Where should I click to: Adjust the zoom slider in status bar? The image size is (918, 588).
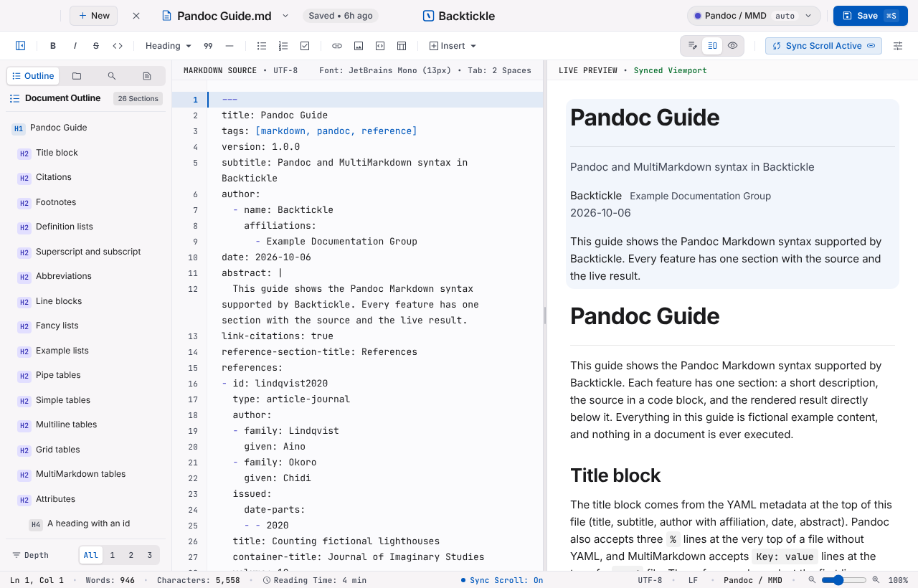(843, 580)
